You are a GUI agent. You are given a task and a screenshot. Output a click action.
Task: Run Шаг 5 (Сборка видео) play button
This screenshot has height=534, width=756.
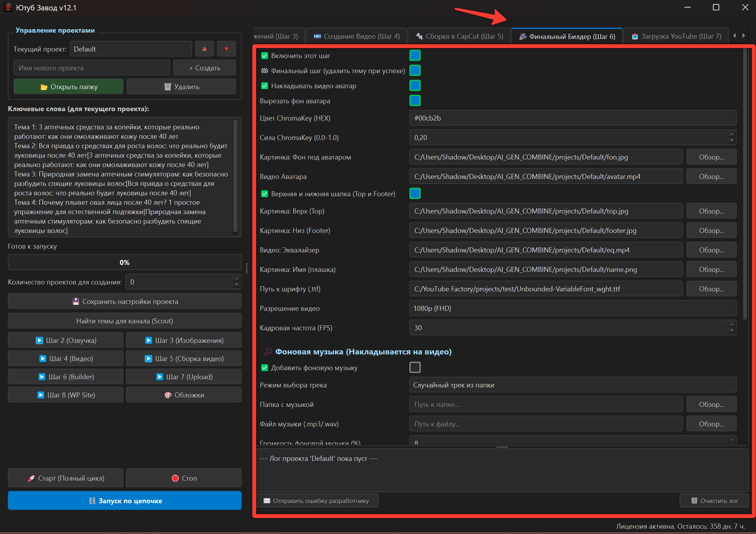pos(184,358)
